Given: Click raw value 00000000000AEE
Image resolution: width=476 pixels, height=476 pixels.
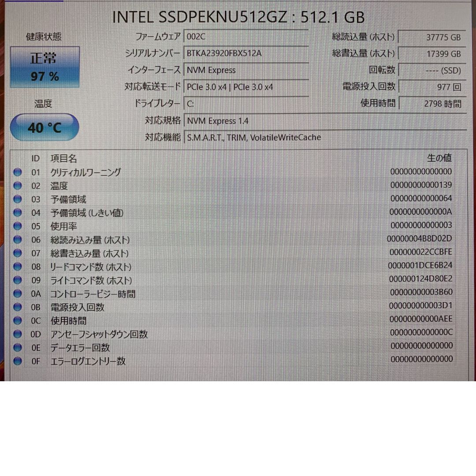Looking at the screenshot, I should 421,319.
